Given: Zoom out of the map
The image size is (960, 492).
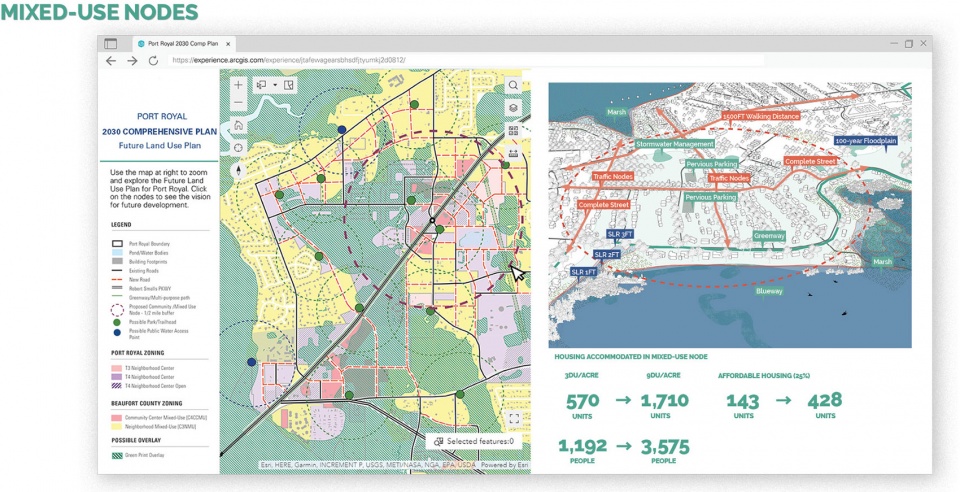Looking at the screenshot, I should pos(238,102).
